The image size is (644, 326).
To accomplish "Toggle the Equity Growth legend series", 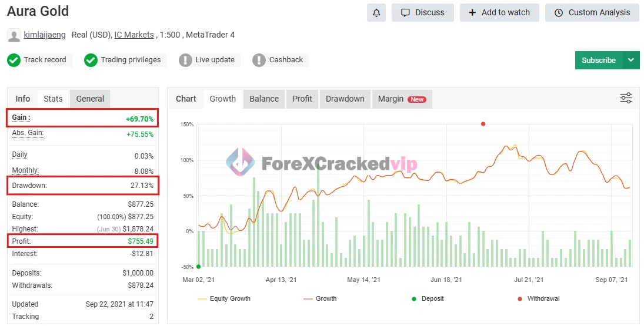I will (x=224, y=298).
